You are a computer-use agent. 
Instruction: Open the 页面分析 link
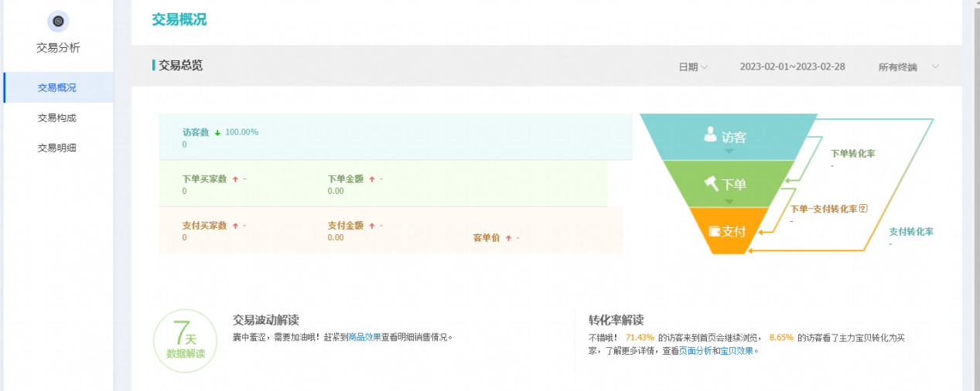pos(695,351)
